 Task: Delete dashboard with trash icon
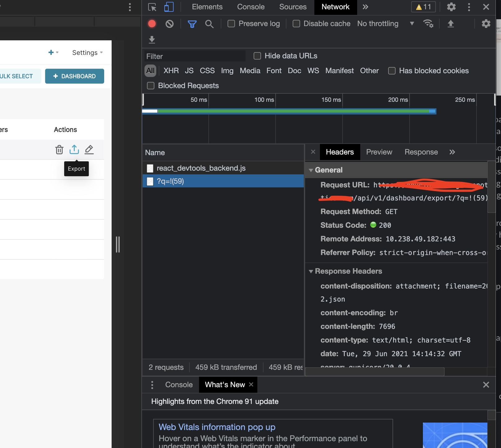tap(59, 150)
